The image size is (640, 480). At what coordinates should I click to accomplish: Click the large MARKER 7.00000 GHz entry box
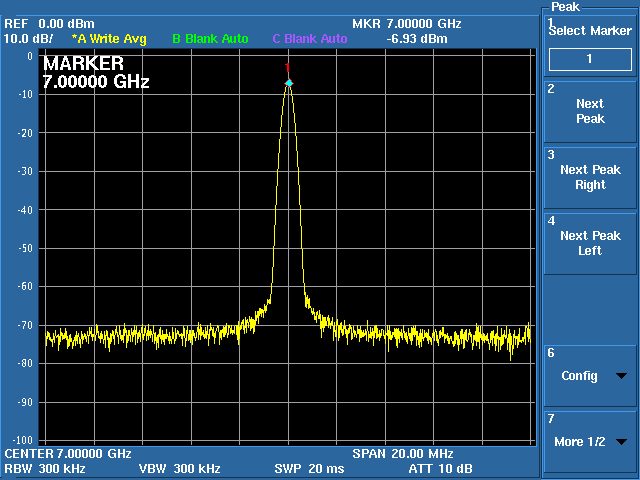[x=96, y=72]
